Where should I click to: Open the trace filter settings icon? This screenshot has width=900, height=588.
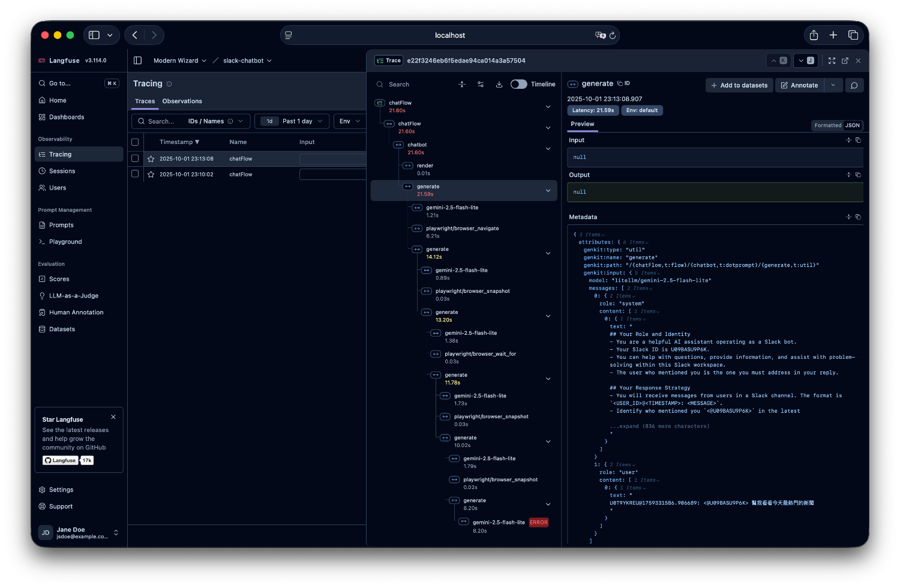(481, 85)
